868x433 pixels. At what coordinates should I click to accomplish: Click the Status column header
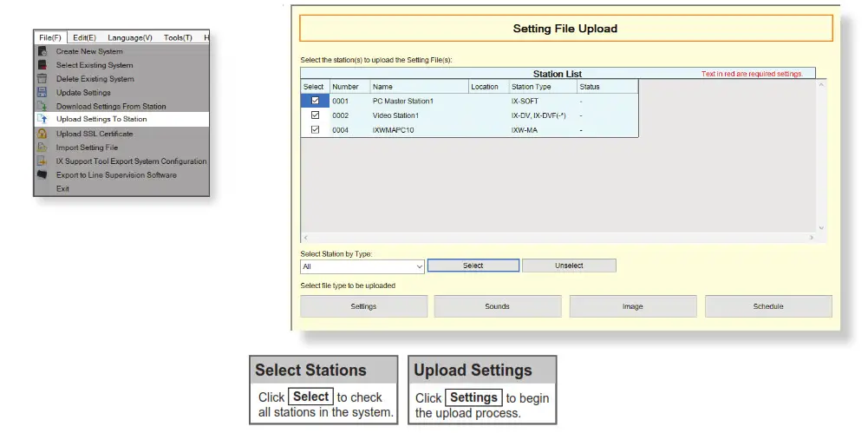click(x=607, y=87)
